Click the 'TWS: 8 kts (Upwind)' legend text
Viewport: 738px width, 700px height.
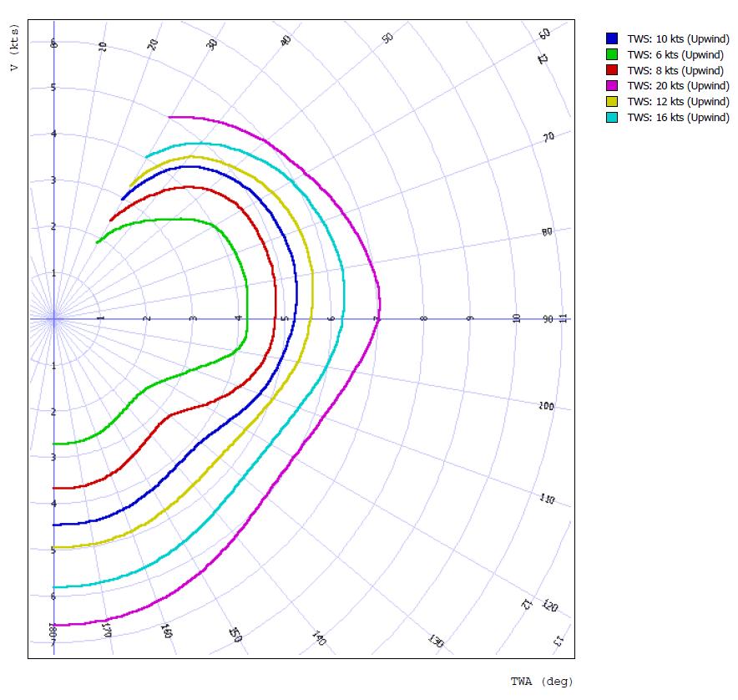675,71
